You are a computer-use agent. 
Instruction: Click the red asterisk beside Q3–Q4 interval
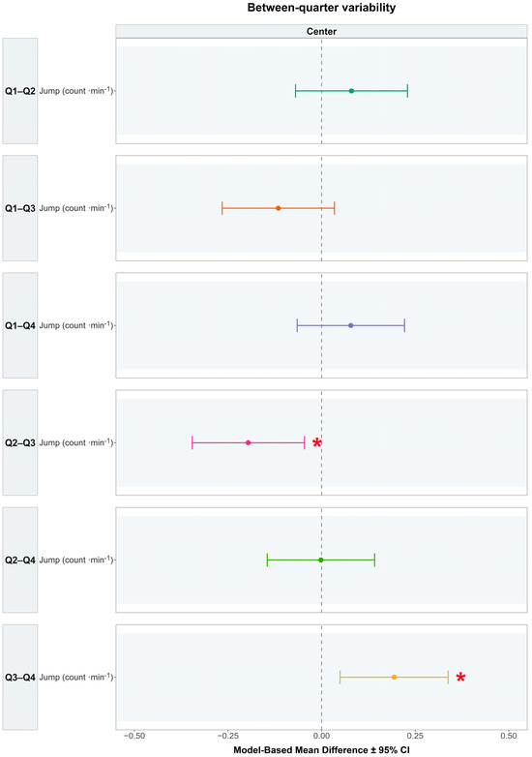pyautogui.click(x=460, y=678)
